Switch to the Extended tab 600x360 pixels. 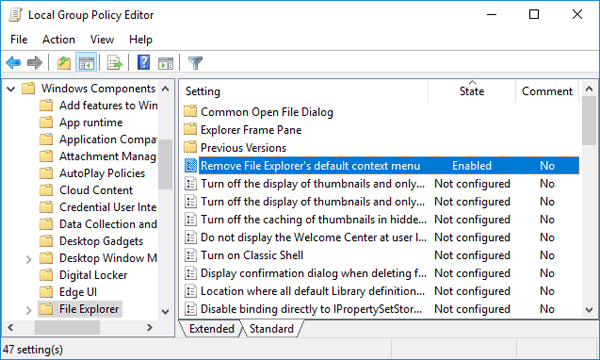tap(211, 329)
